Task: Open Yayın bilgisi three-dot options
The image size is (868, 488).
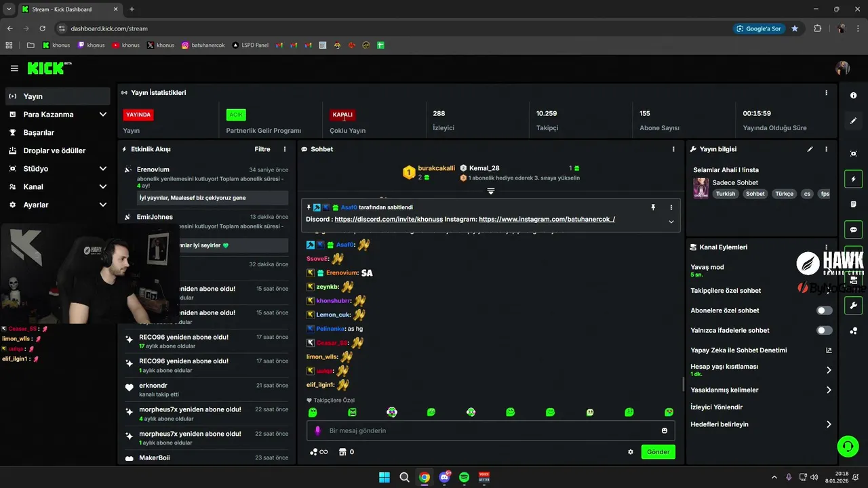Action: click(826, 149)
